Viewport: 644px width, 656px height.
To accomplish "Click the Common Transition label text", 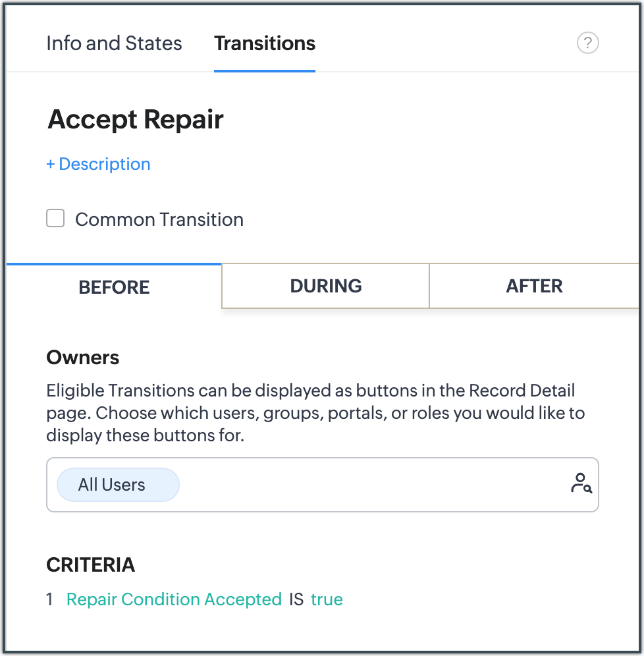I will (159, 219).
